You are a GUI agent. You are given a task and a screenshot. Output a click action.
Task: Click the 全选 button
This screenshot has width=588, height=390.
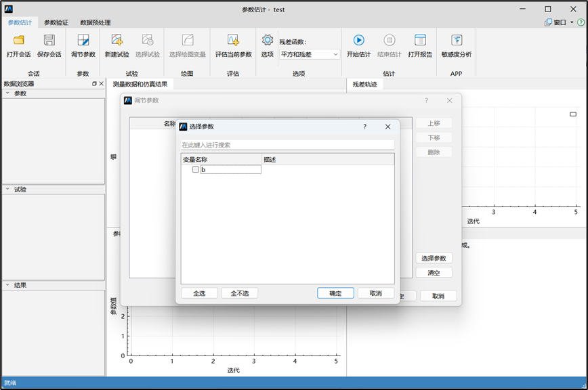199,293
